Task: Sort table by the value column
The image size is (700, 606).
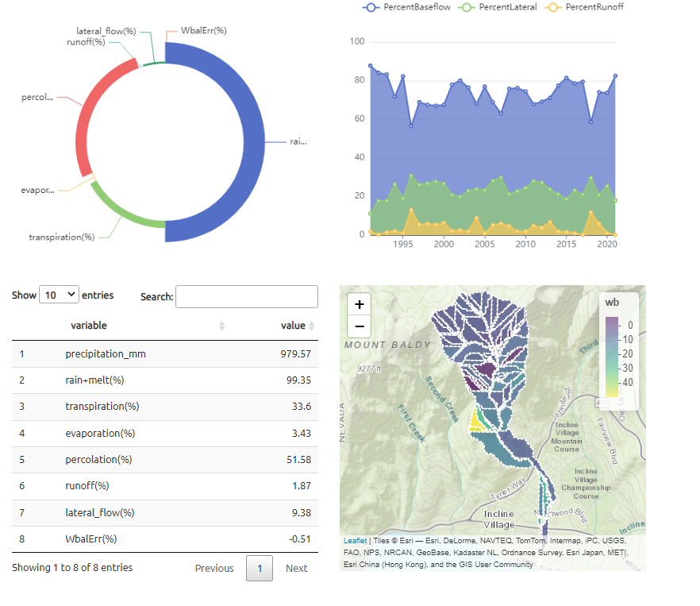Action: [x=312, y=326]
